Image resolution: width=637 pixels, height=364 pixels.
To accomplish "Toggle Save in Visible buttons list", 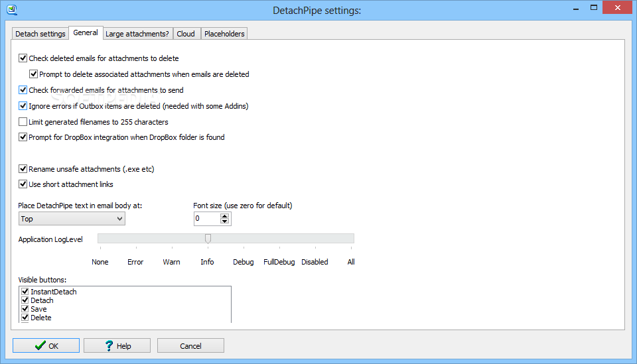I will (x=25, y=309).
